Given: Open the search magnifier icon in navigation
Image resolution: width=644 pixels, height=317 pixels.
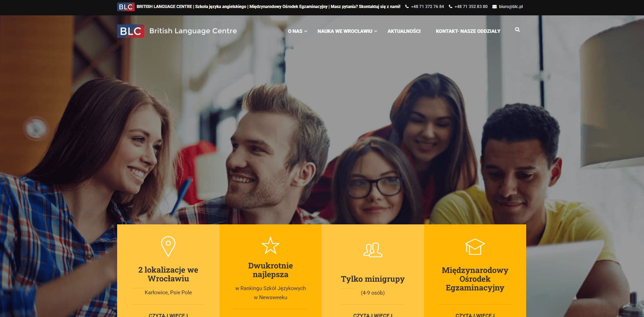Looking at the screenshot, I should point(517,30).
